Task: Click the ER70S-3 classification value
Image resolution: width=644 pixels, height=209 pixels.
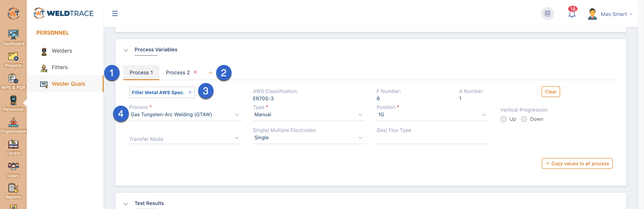Action: (x=263, y=99)
